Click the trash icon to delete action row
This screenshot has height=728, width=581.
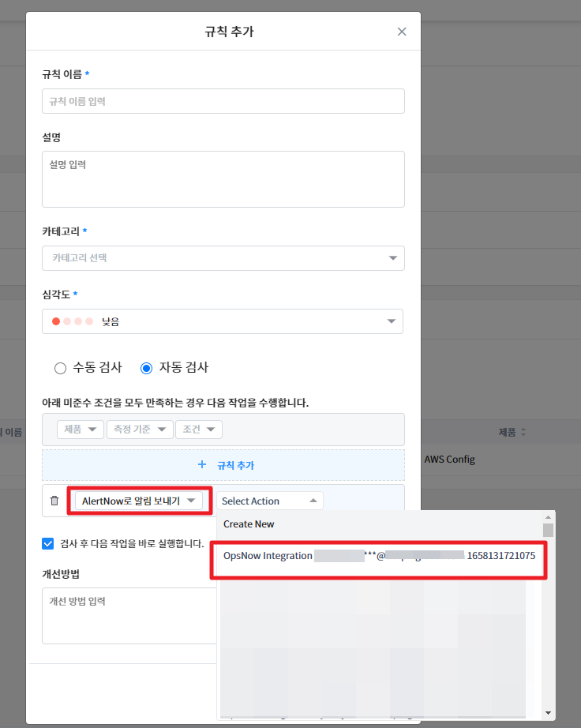(54, 501)
